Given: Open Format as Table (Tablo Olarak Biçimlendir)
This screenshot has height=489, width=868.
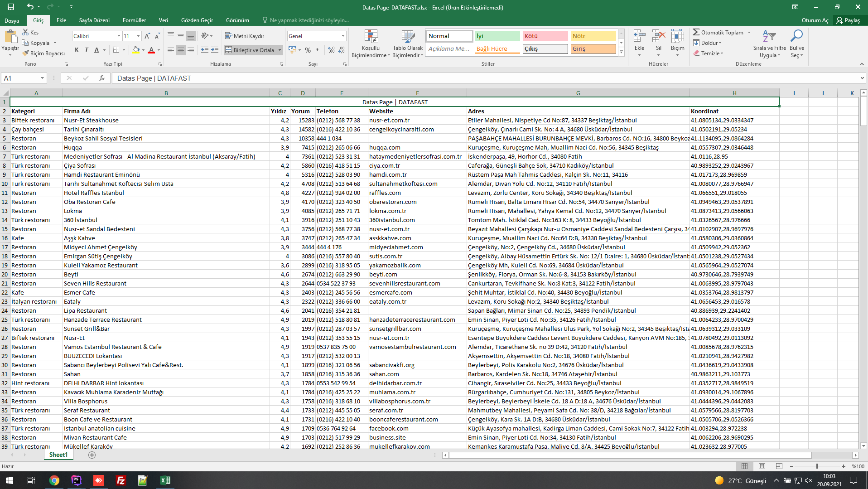Looking at the screenshot, I should click(x=408, y=44).
